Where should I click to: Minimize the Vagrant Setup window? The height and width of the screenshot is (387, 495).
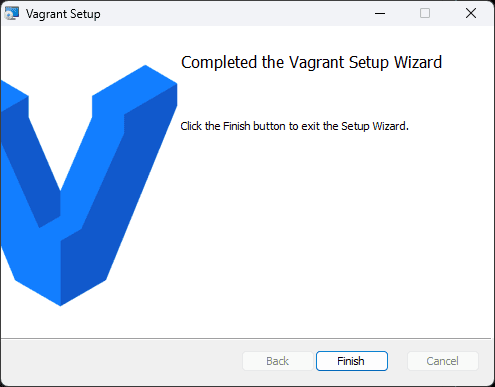(x=380, y=13)
